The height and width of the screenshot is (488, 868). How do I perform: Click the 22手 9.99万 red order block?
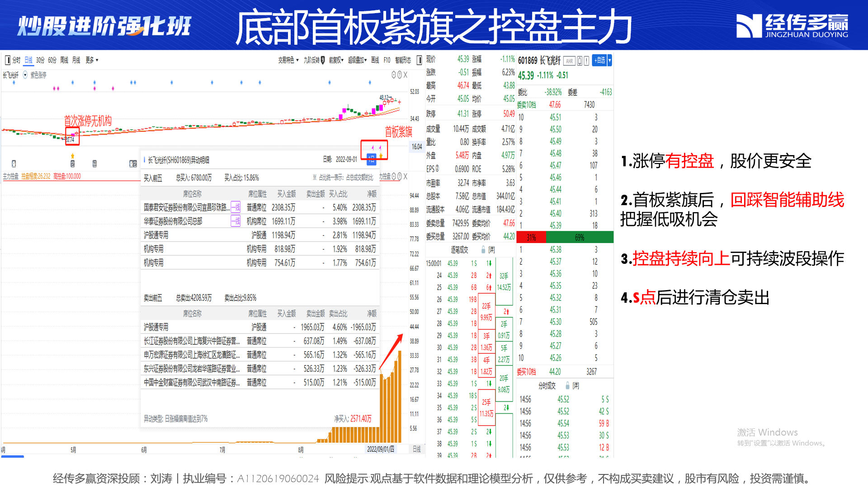(486, 312)
